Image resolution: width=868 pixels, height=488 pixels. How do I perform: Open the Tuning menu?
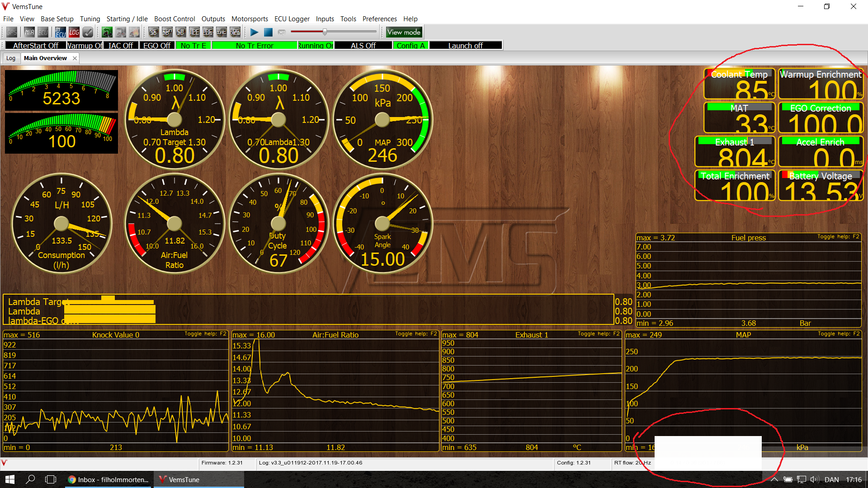[90, 19]
